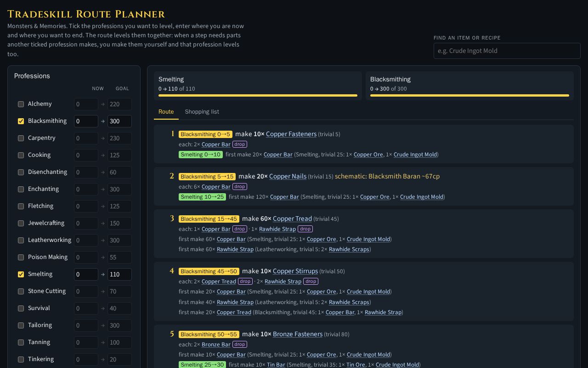Click the Smelting current level field
The image size is (588, 368).
click(86, 274)
